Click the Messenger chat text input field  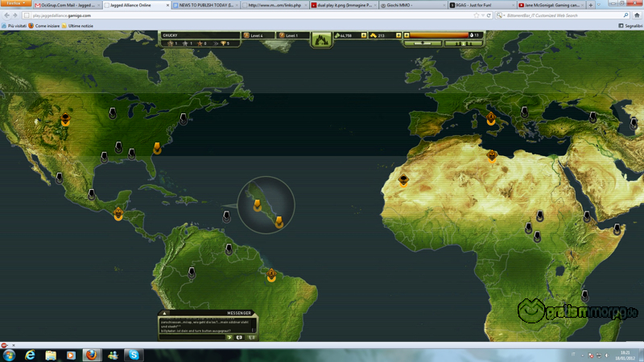click(192, 338)
